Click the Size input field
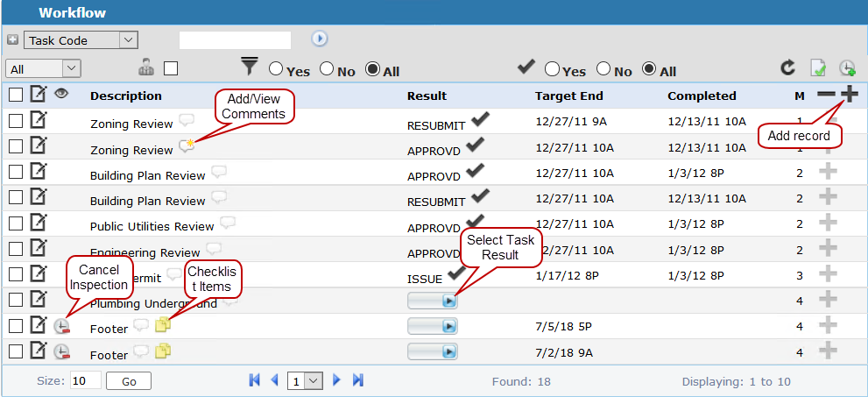The width and height of the screenshot is (868, 397). (x=86, y=380)
